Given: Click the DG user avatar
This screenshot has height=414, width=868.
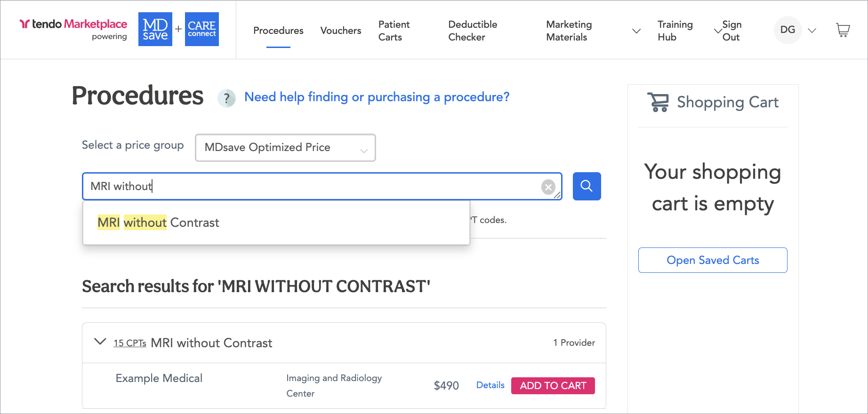Looking at the screenshot, I should tap(788, 30).
